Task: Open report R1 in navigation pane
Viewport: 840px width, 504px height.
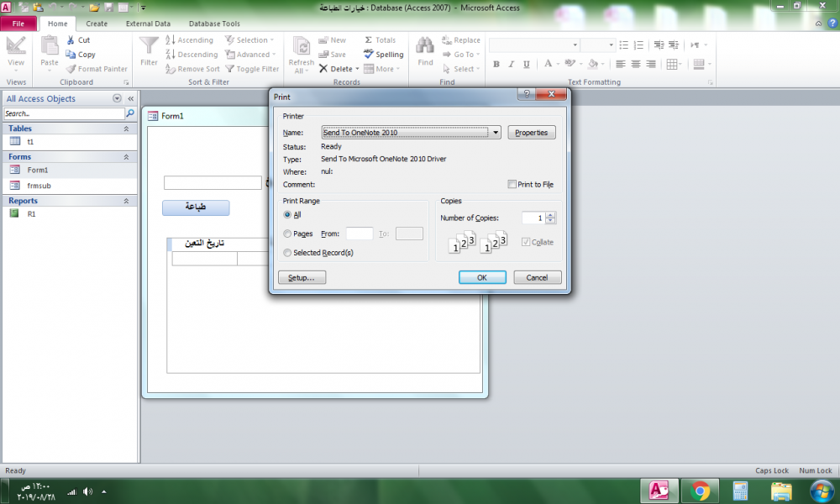Action: 31,214
